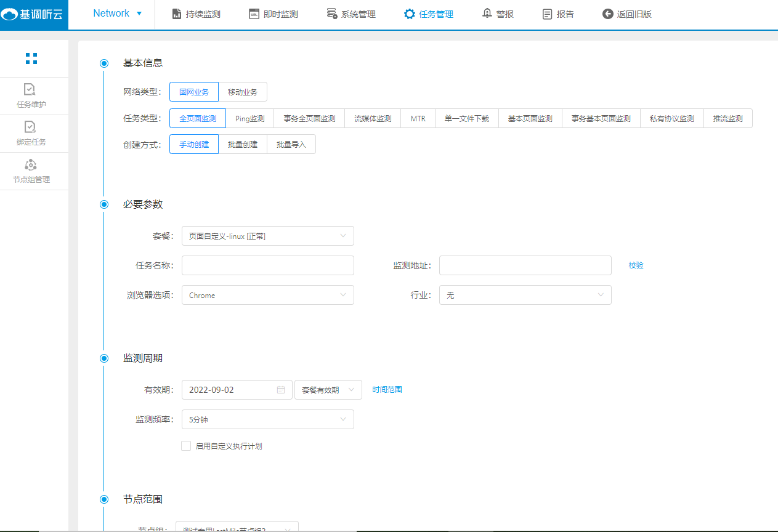Click calendar icon in 有效期 date field
Viewport: 778px width, 532px height.
[x=281, y=390]
